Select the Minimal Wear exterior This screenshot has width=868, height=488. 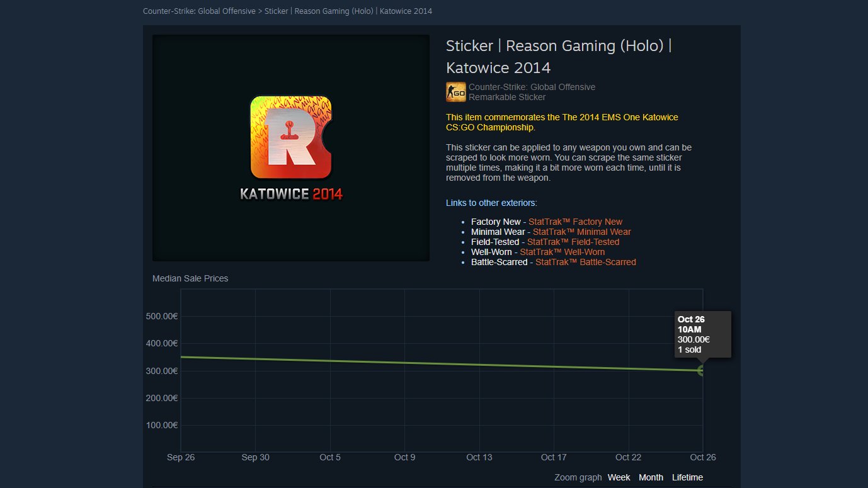click(x=498, y=232)
